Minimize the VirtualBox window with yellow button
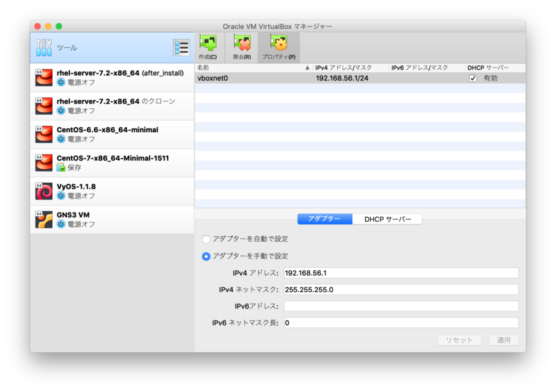 (48, 26)
